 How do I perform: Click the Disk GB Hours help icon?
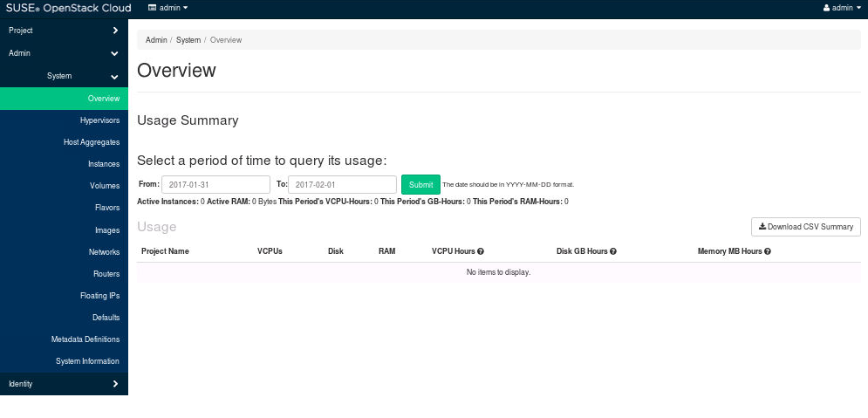(613, 251)
